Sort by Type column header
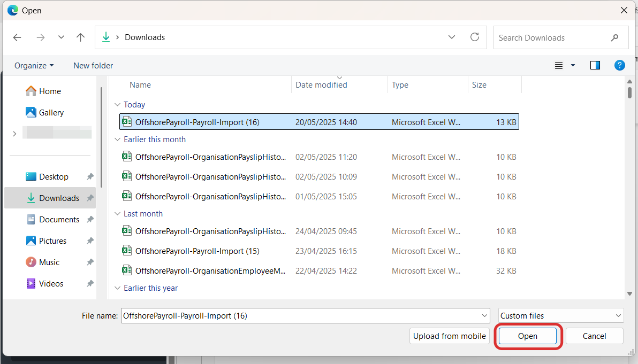 [x=400, y=85]
